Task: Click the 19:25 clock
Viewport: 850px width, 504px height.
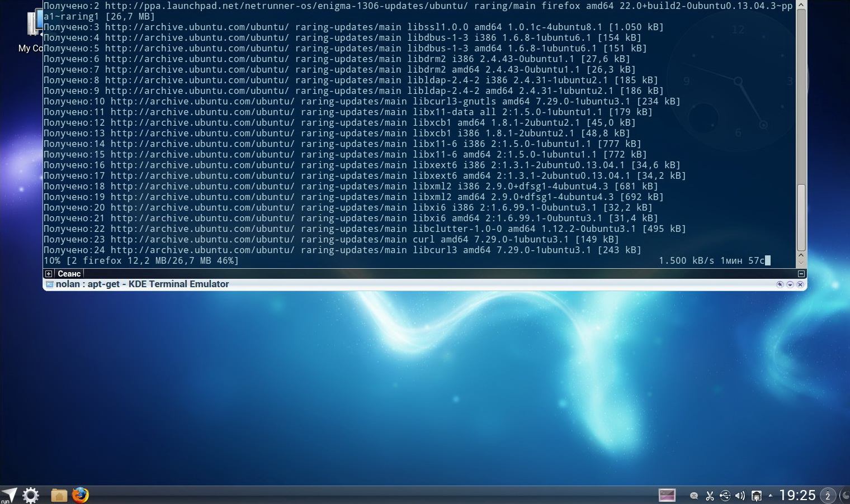Action: [797, 495]
